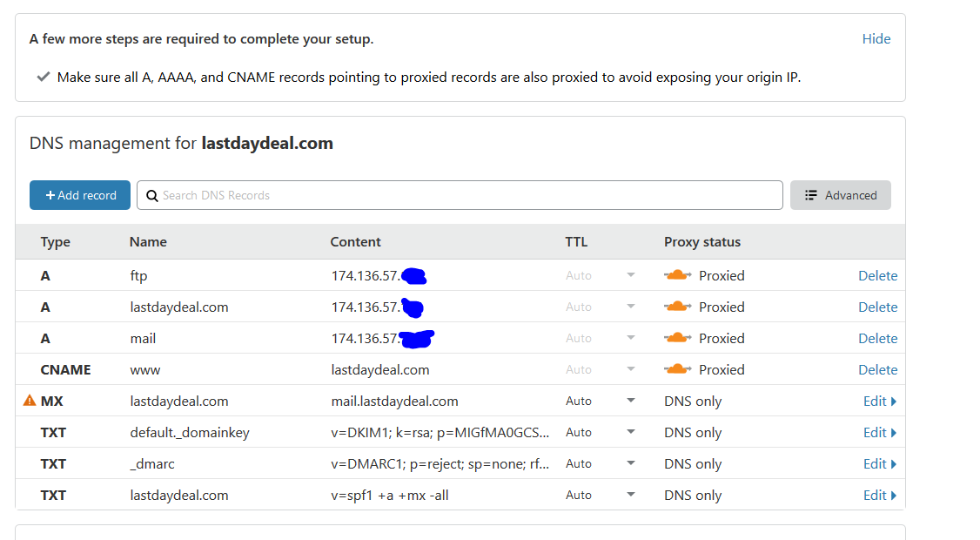The height and width of the screenshot is (540, 980).
Task: Click arrow next to _dmarc Edit
Action: click(x=894, y=463)
